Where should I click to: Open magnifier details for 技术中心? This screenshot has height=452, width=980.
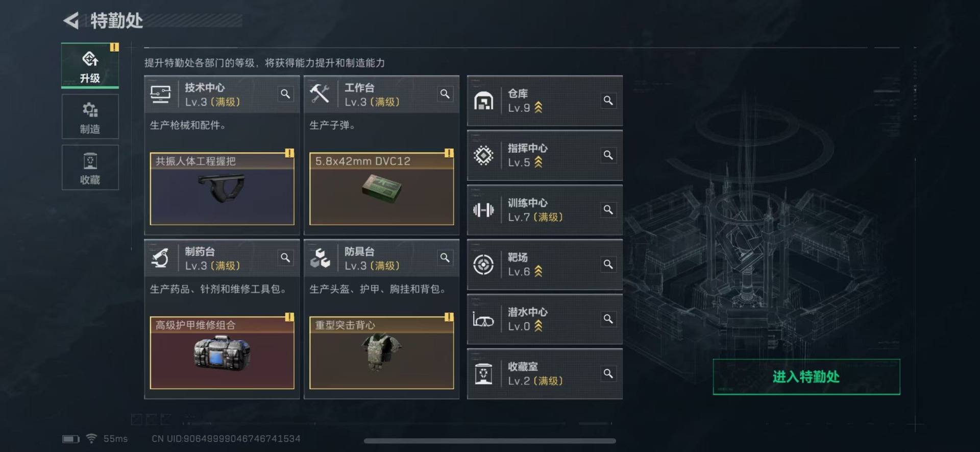point(285,94)
